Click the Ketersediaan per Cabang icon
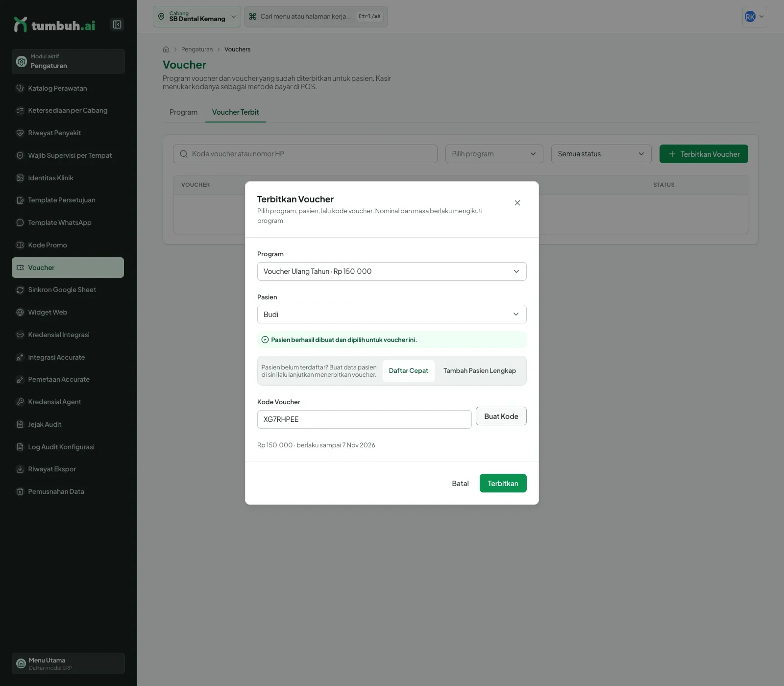Screen dimensions: 784x686 [x=20, y=111]
